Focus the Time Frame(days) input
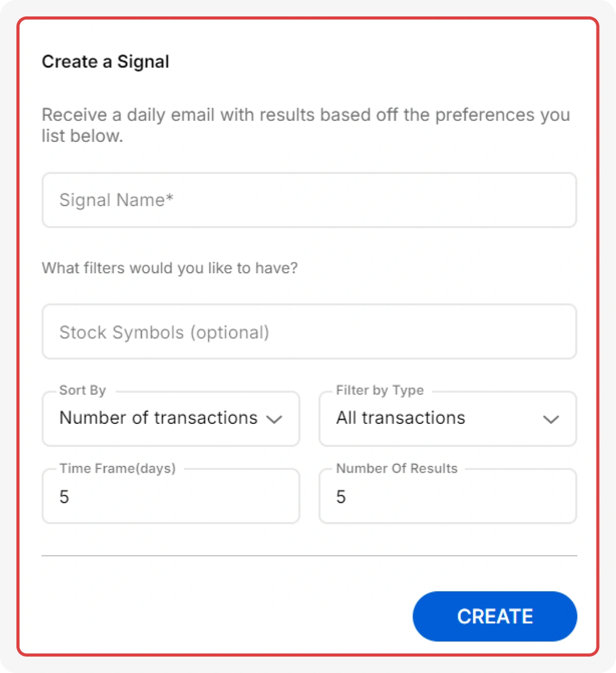The image size is (616, 673). (x=171, y=497)
